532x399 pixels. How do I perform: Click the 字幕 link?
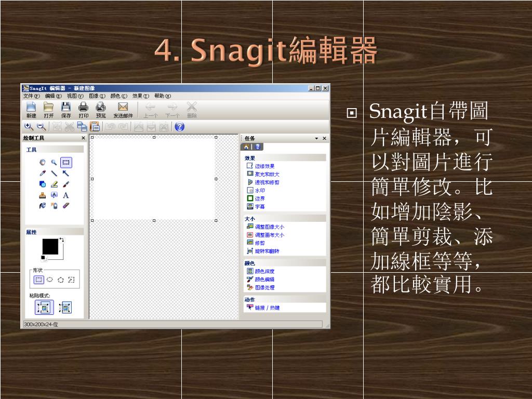[260, 207]
